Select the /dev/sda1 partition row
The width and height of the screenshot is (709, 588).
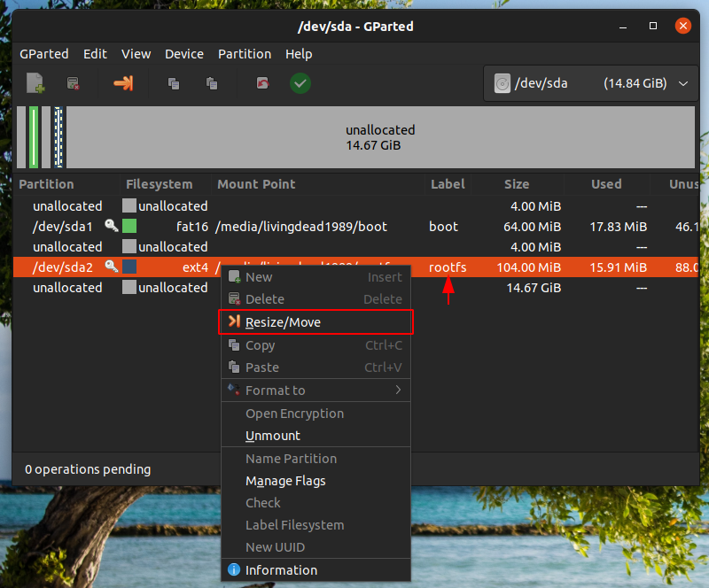(x=356, y=226)
